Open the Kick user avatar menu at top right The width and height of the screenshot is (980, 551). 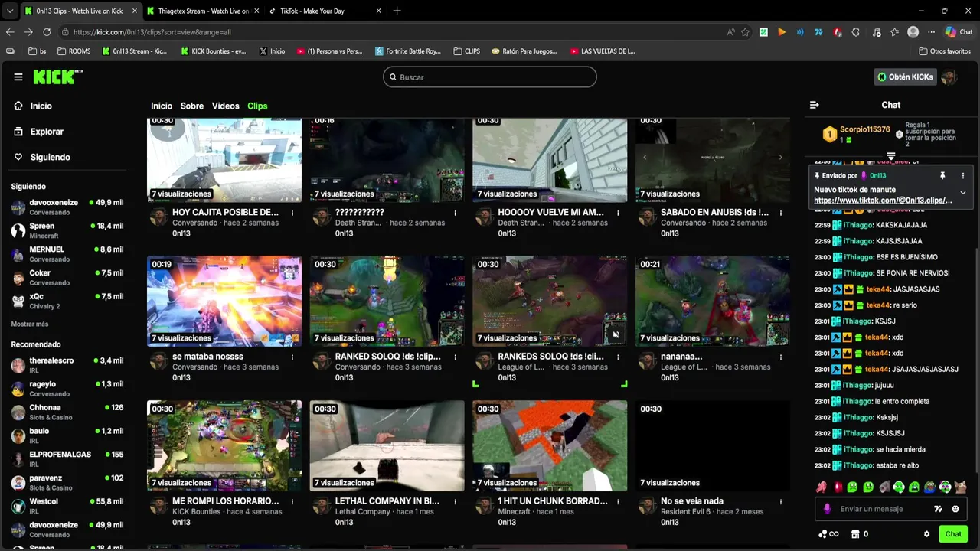[949, 77]
